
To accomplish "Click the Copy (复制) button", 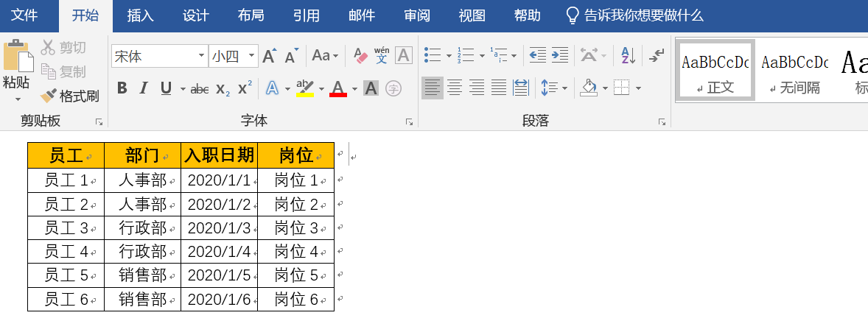I will (63, 71).
